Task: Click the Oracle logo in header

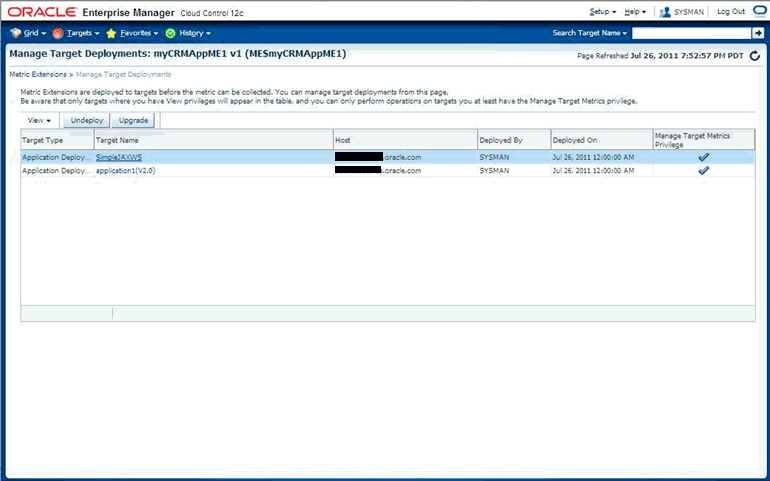Action: tap(42, 12)
